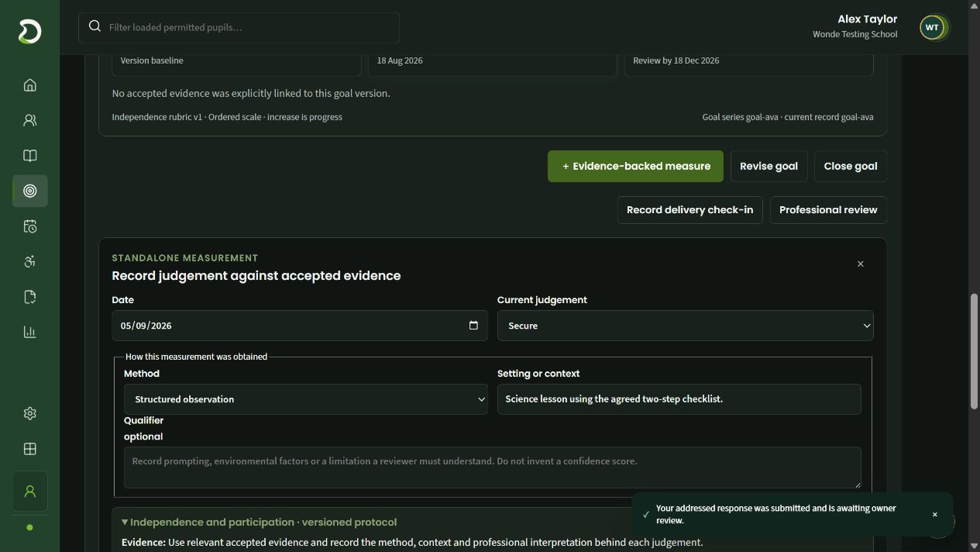Close the standalone measurement panel
The width and height of the screenshot is (980, 552).
pos(860,264)
